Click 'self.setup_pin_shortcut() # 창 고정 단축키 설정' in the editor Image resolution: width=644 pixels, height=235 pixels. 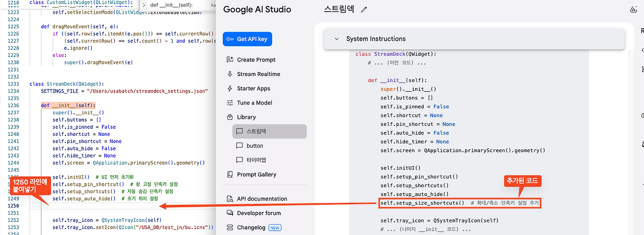pyautogui.click(x=115, y=184)
